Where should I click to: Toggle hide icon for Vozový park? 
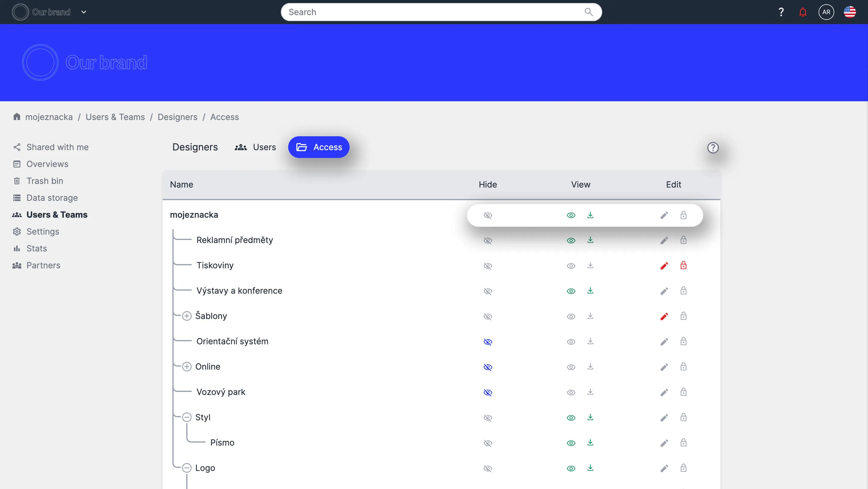click(x=488, y=392)
